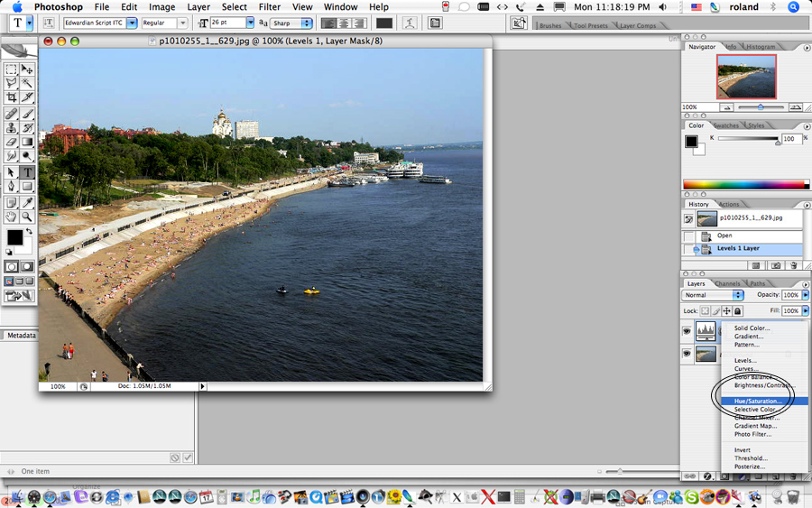Select the Magic Wand tool
812x508 pixels.
click(27, 83)
